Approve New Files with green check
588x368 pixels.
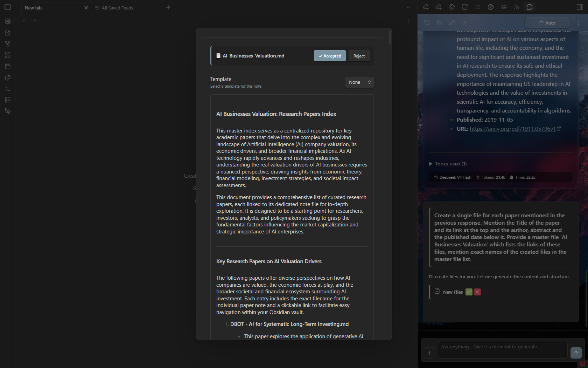coord(469,292)
